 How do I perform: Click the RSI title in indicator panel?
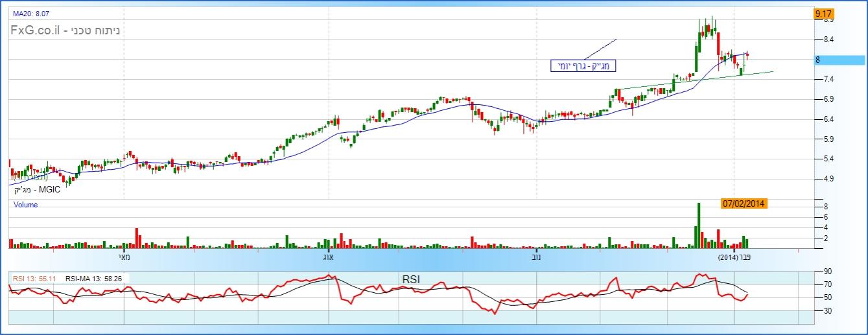[410, 279]
